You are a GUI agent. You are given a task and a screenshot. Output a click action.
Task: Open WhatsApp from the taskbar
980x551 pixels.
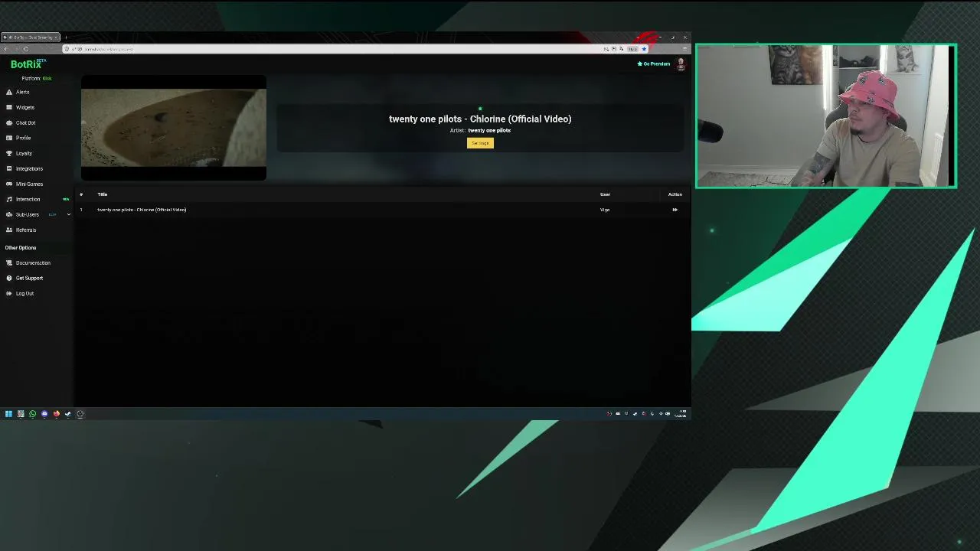coord(32,414)
